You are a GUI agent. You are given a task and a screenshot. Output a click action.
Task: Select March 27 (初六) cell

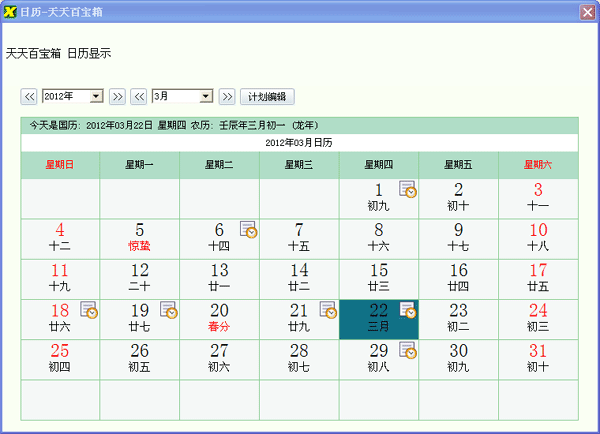(x=219, y=360)
